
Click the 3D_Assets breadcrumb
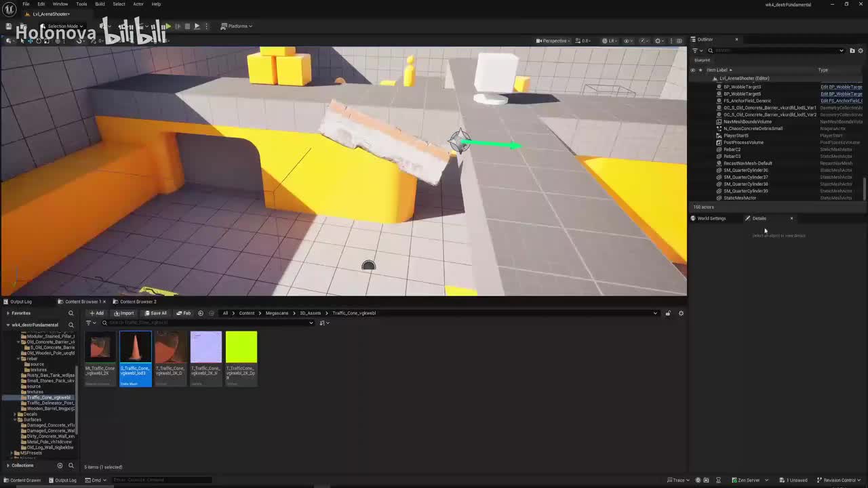pos(310,313)
